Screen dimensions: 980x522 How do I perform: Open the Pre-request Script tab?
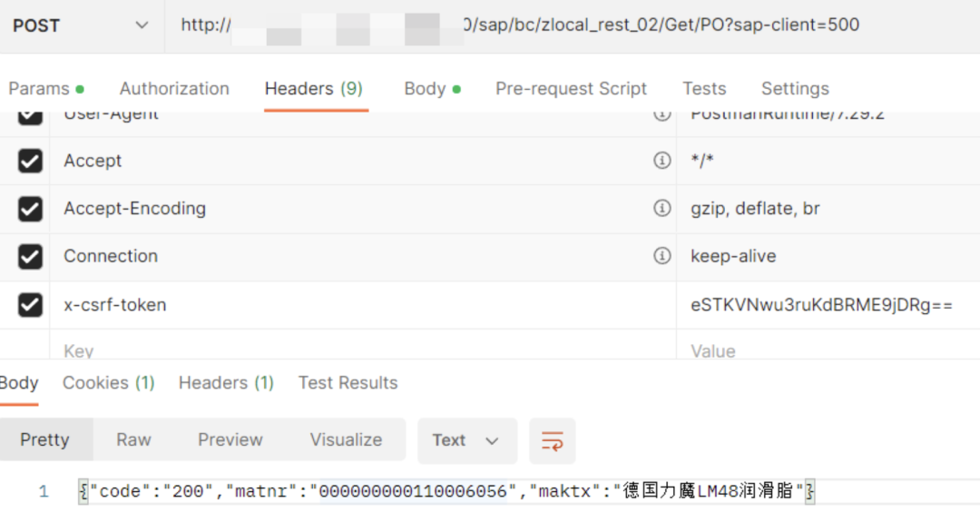571,89
